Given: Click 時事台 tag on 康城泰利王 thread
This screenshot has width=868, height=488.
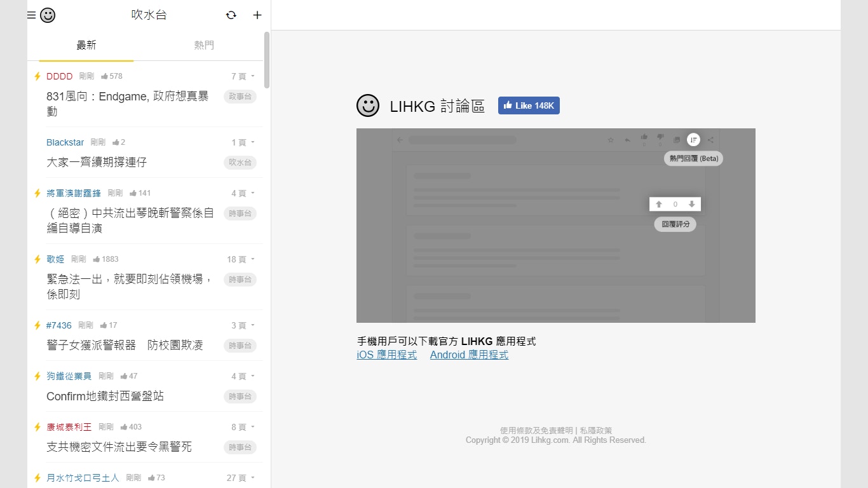Looking at the screenshot, I should point(240,447).
